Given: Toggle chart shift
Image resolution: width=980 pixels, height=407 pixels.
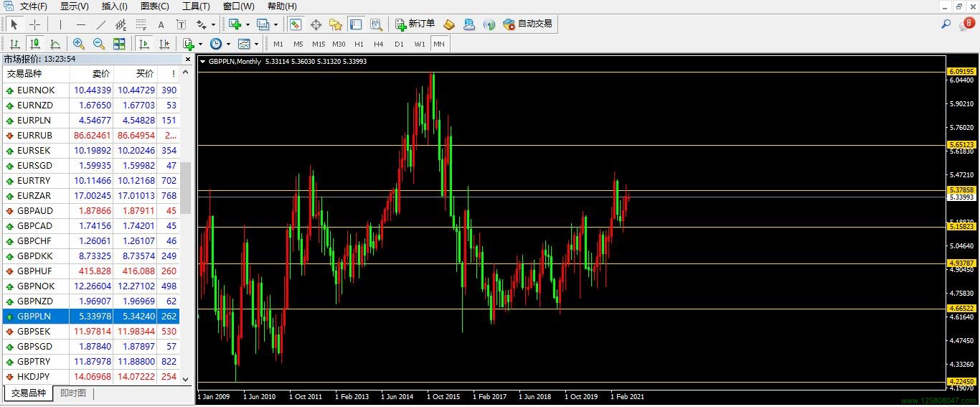Looking at the screenshot, I should [164, 44].
